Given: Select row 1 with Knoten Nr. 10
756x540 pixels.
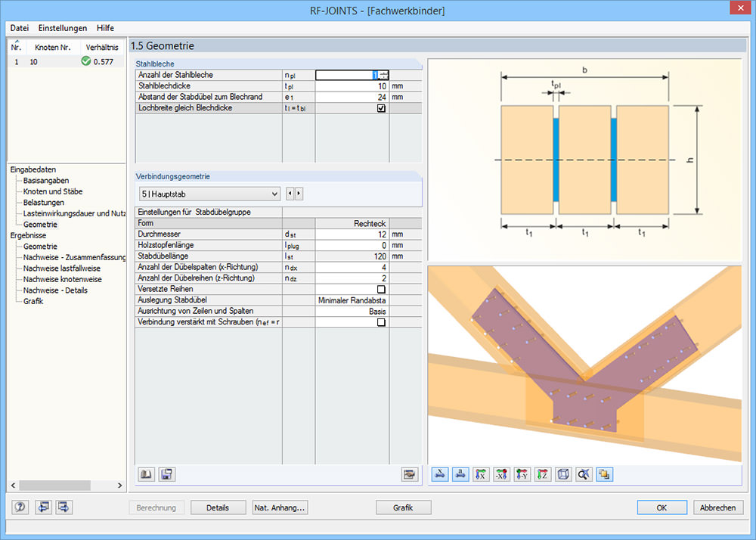Looking at the screenshot, I should pos(66,62).
